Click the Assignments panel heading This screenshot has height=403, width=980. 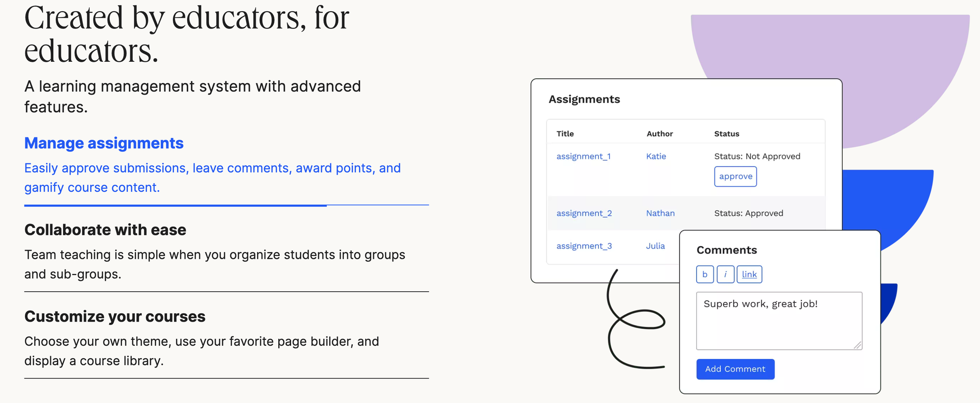click(x=584, y=99)
